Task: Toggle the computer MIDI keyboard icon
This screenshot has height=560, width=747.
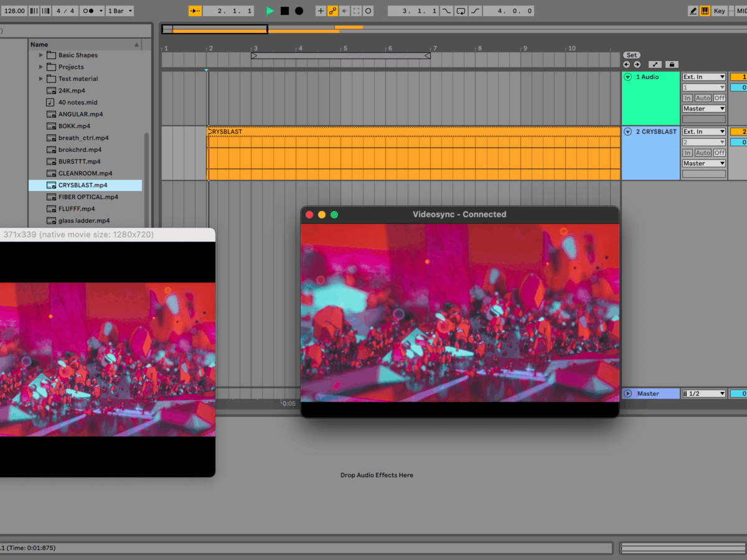Action: click(x=705, y=11)
